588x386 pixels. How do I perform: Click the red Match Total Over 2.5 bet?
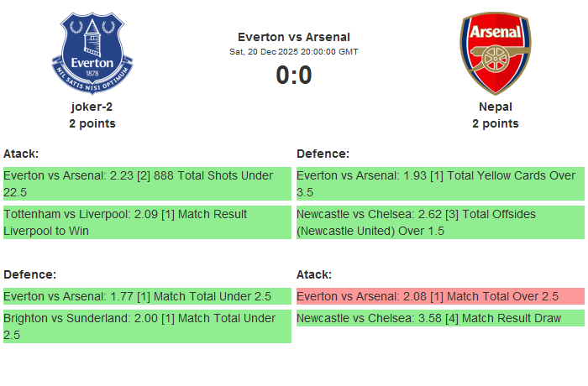click(440, 296)
